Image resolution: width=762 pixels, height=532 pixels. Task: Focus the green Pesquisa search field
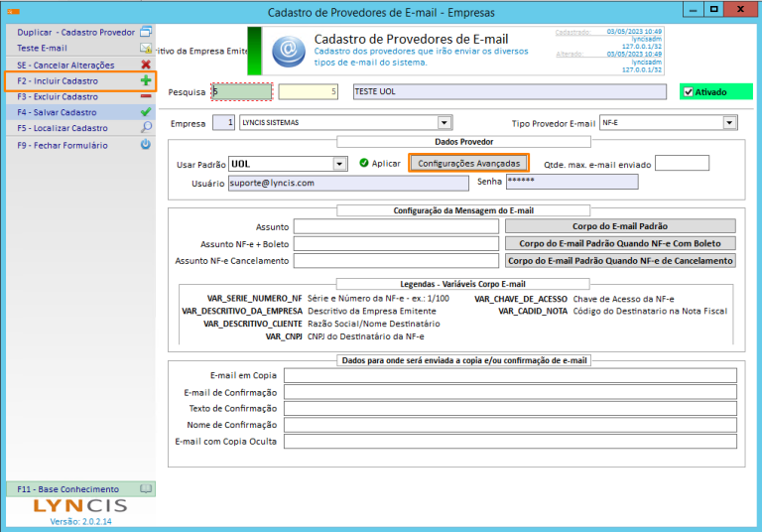tap(242, 91)
